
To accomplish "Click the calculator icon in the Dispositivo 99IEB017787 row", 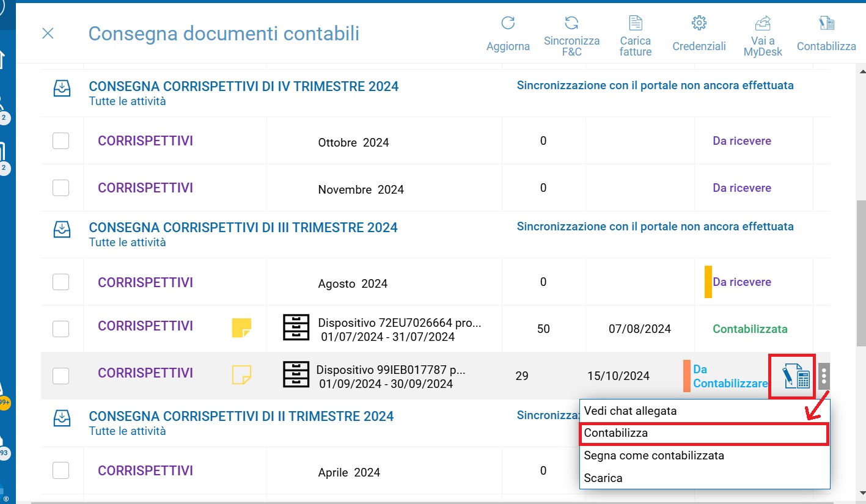I will pos(796,376).
